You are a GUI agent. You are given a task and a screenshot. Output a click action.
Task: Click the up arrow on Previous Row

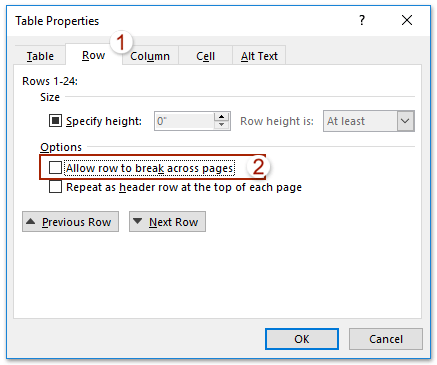(x=31, y=221)
